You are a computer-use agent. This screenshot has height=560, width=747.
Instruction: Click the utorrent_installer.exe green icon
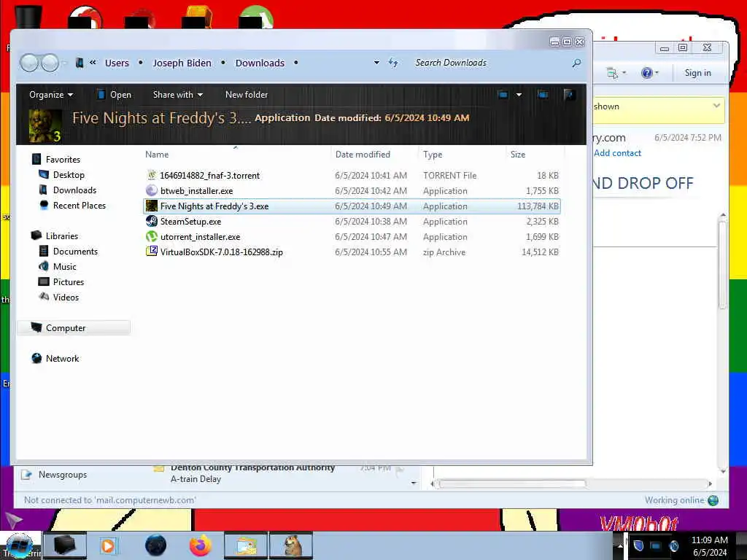[152, 237]
